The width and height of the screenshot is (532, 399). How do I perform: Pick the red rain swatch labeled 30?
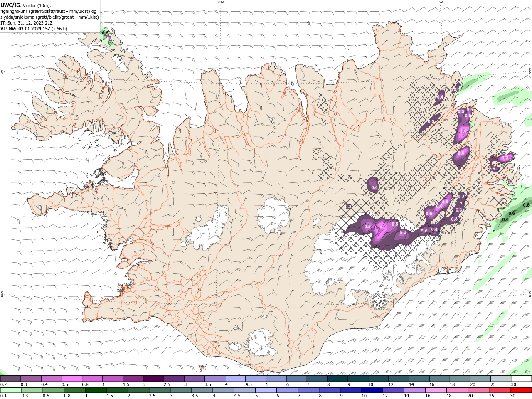(x=520, y=390)
